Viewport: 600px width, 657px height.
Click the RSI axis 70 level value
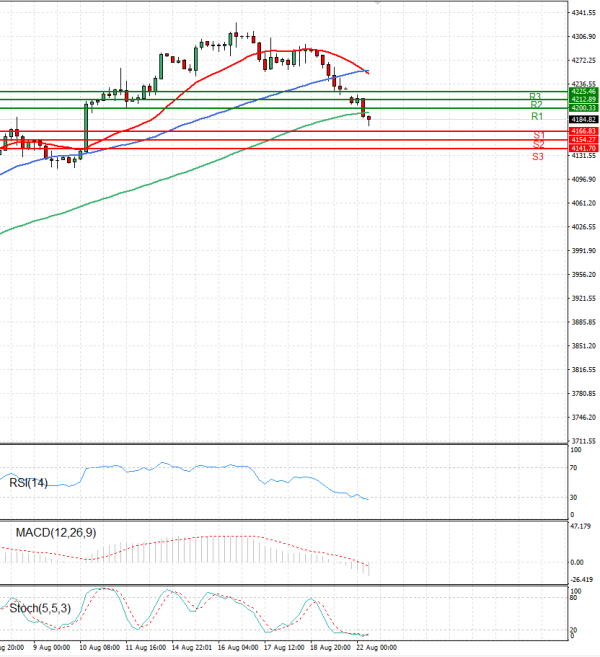574,468
